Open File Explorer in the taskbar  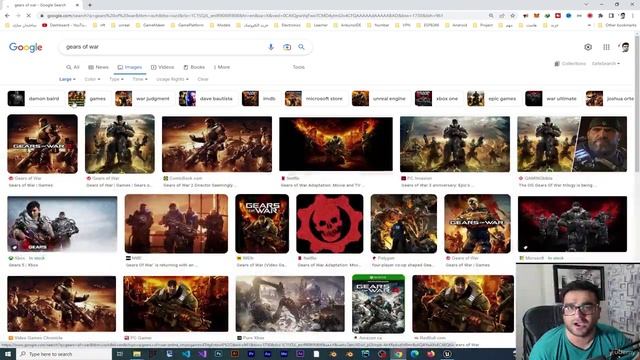pyautogui.click(x=137, y=354)
